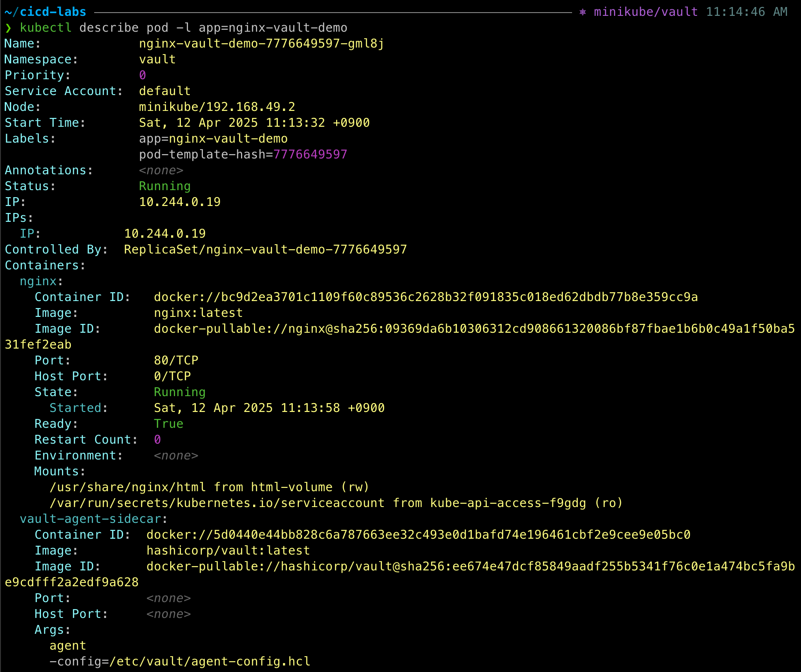This screenshot has height=672, width=801.
Task: Click the sidecar Container ID docker://5d0440e
Action: (418, 535)
